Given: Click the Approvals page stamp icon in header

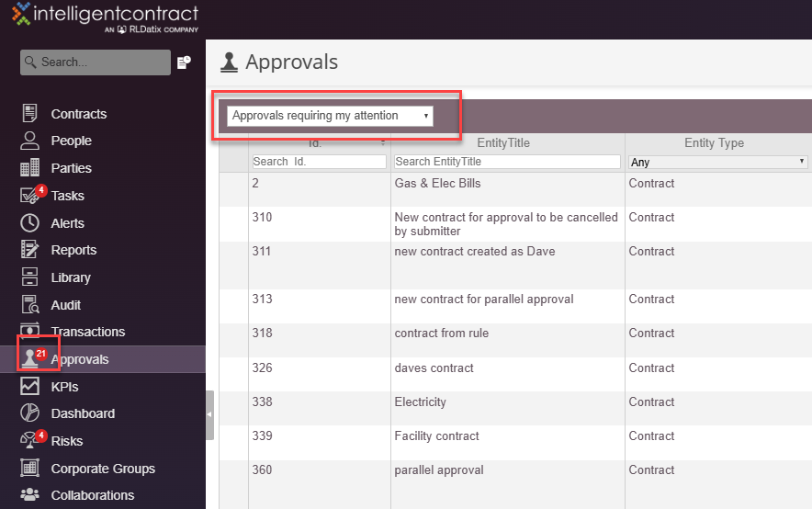Looking at the screenshot, I should coord(229,62).
